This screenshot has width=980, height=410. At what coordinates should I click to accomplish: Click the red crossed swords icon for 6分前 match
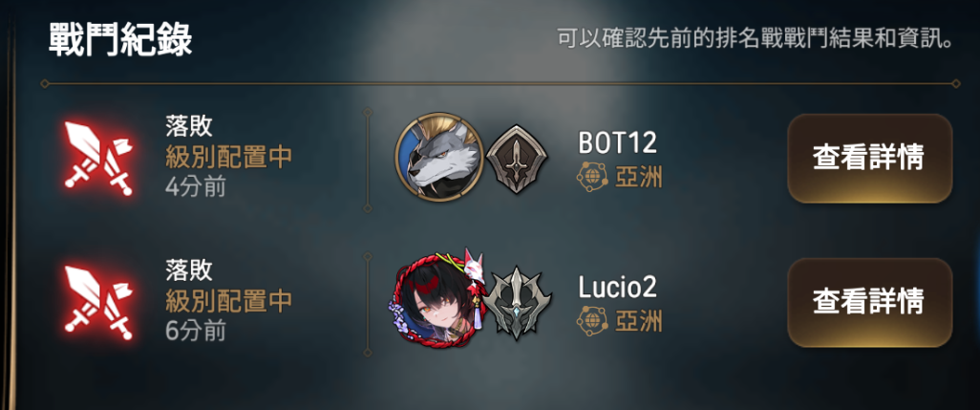tap(98, 303)
